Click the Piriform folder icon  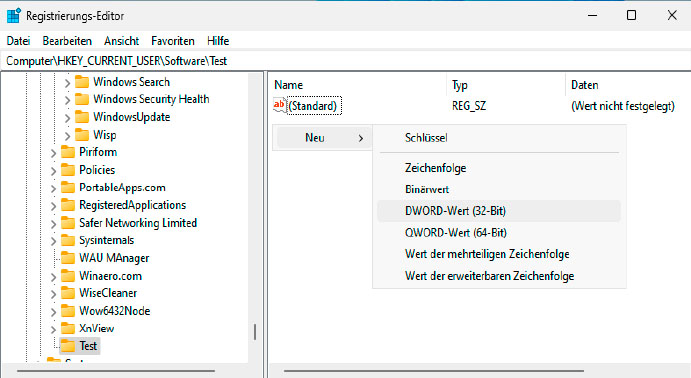pyautogui.click(x=67, y=152)
